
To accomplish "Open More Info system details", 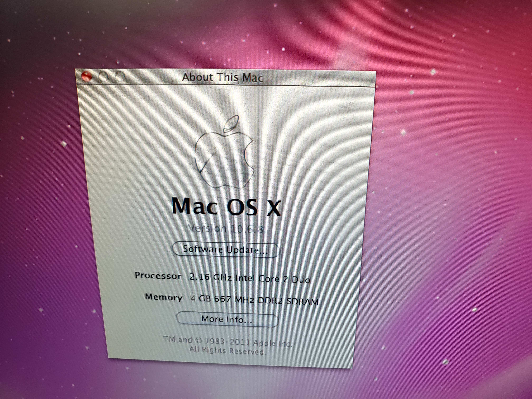I will (227, 319).
